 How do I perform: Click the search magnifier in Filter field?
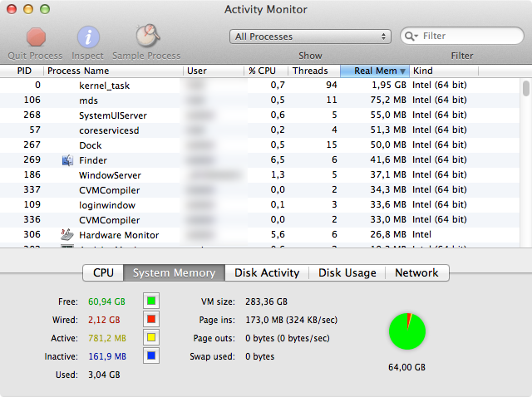(411, 36)
